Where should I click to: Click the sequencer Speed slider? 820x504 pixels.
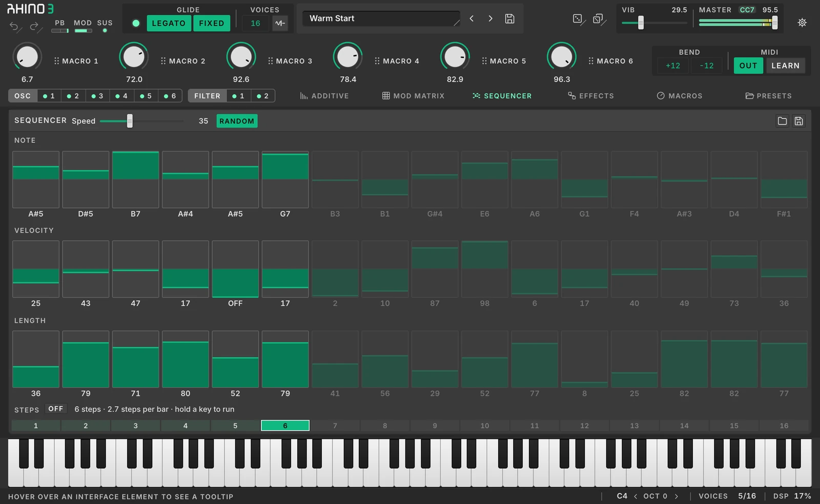click(x=141, y=121)
